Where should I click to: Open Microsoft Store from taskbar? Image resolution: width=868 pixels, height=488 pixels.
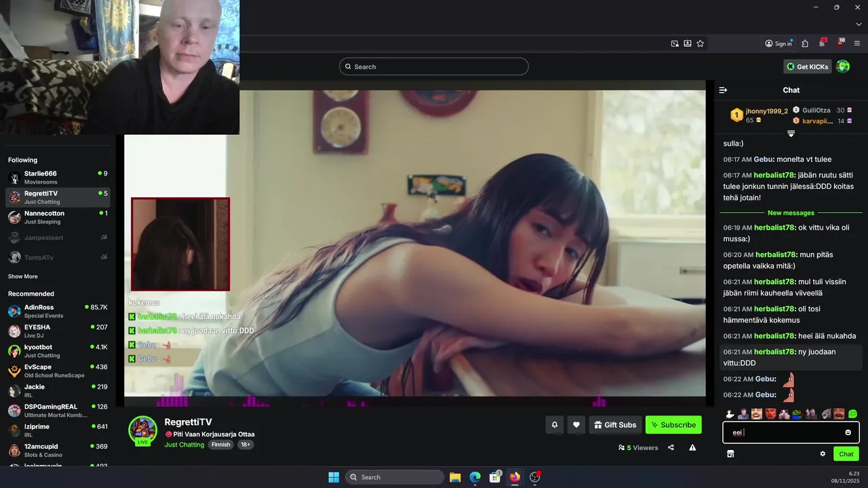click(x=495, y=477)
